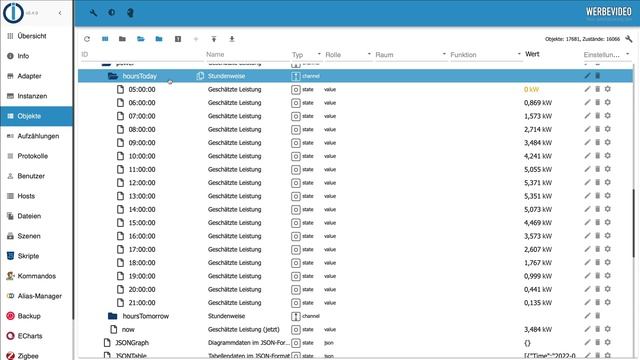
Task: Open Skripte page
Action: pos(37,256)
